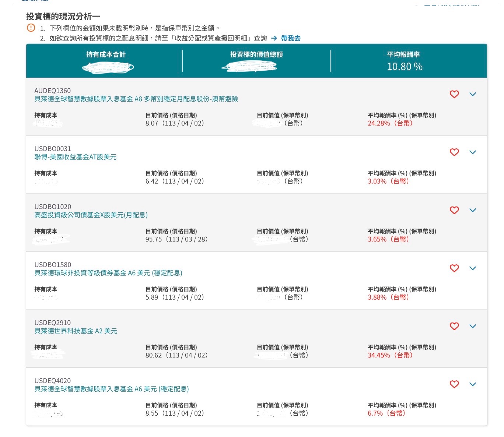Click the heart icon beside USDEQ2910
Image resolution: width=504 pixels, height=437 pixels.
point(455,326)
